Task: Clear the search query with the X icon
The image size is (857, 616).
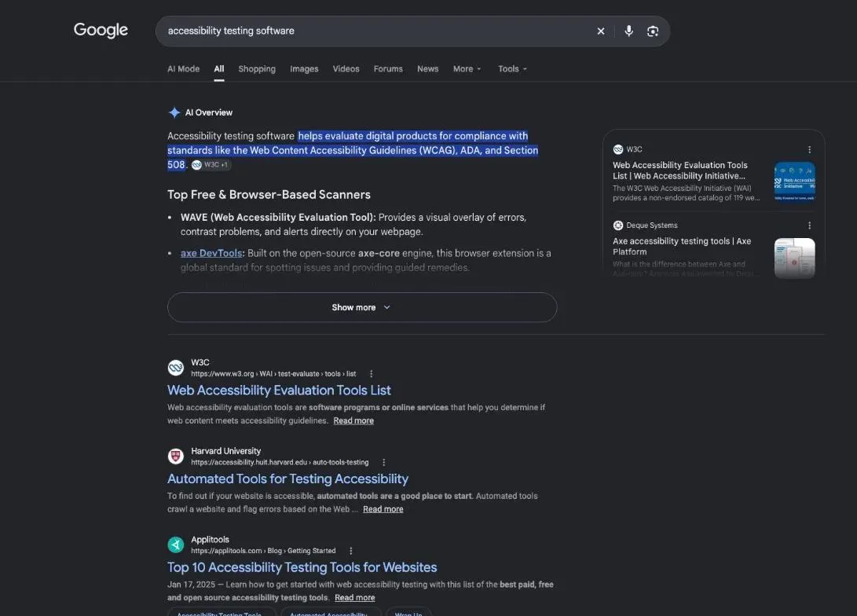Action: pos(601,31)
